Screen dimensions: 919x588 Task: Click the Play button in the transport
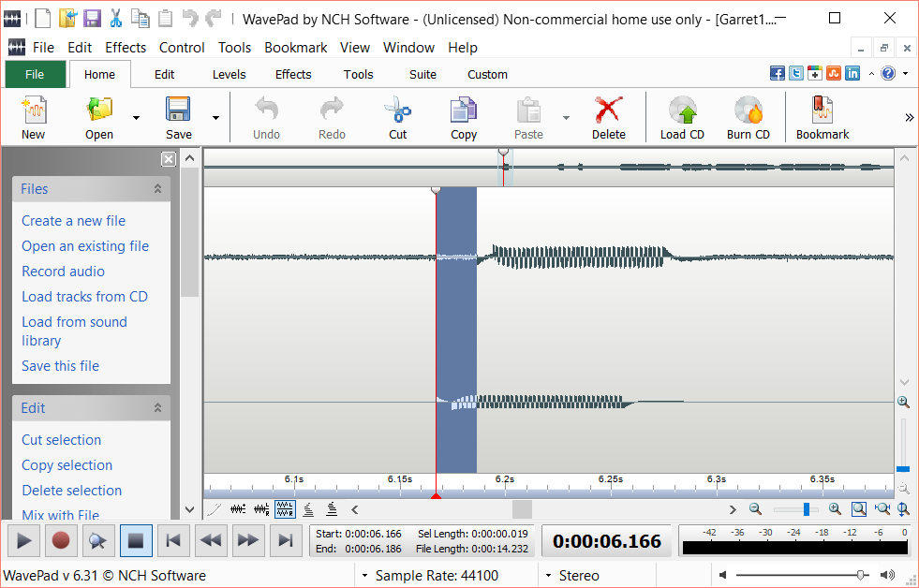[23, 540]
